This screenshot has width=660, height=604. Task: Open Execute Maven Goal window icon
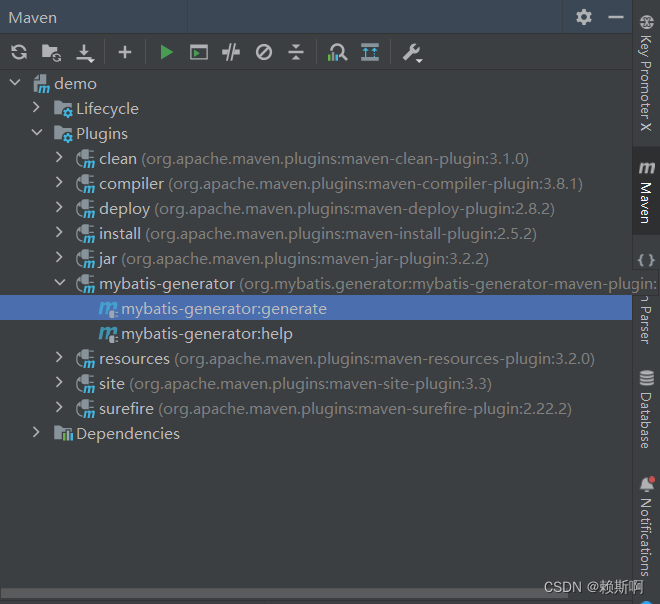(x=199, y=53)
